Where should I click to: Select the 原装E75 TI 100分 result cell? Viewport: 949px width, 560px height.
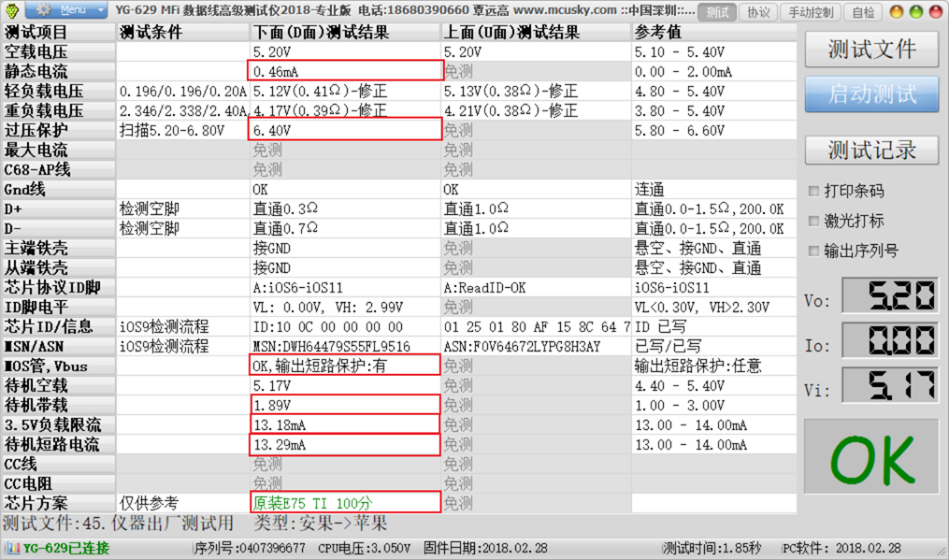click(345, 503)
